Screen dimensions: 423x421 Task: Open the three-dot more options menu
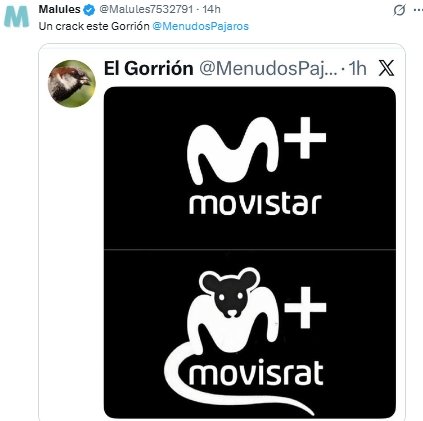(x=418, y=10)
